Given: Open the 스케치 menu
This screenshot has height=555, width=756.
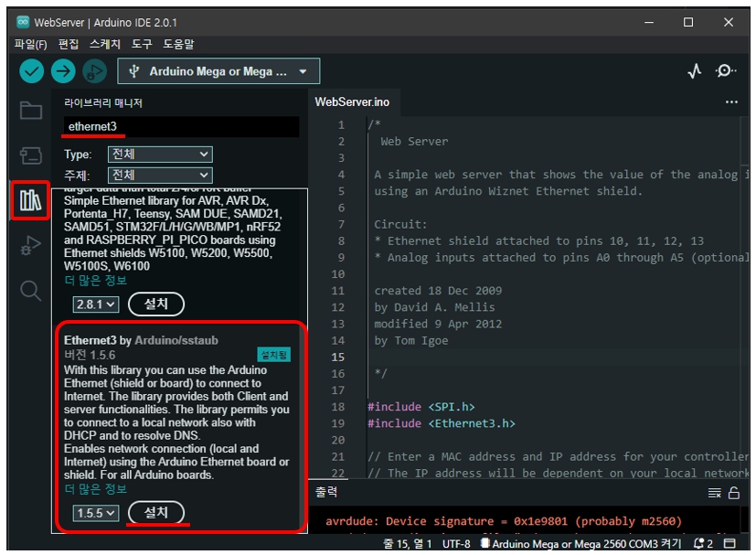Looking at the screenshot, I should pos(105,44).
